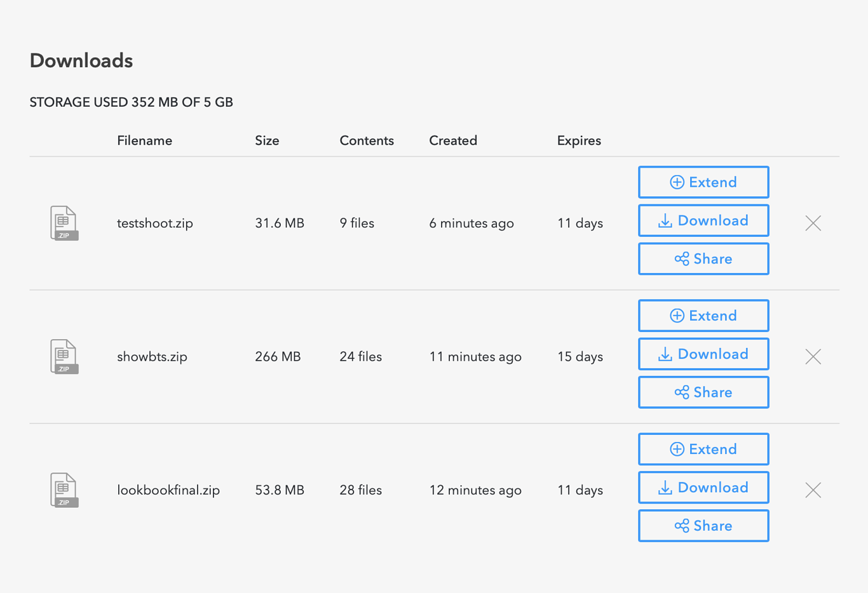Click the share nodes icon for lookbookfinal.zip
868x593 pixels.
click(x=682, y=526)
